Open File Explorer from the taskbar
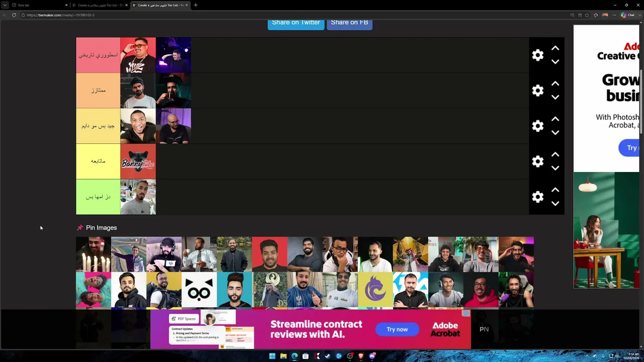This screenshot has width=644, height=362. click(x=283, y=356)
